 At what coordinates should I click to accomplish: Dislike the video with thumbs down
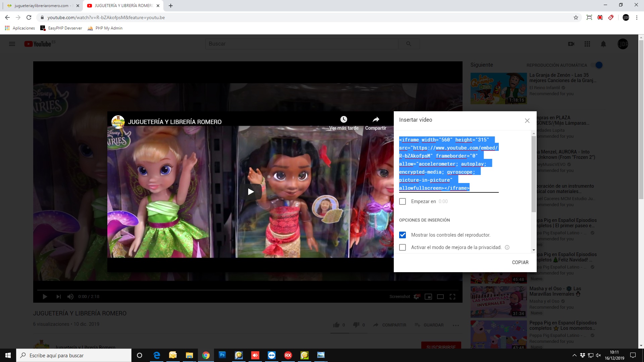(x=356, y=325)
